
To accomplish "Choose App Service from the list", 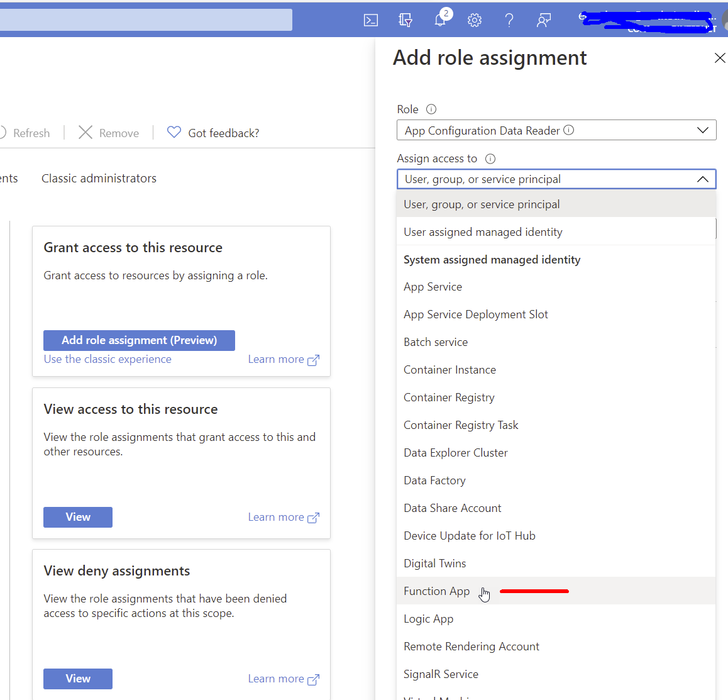I will (556, 287).
